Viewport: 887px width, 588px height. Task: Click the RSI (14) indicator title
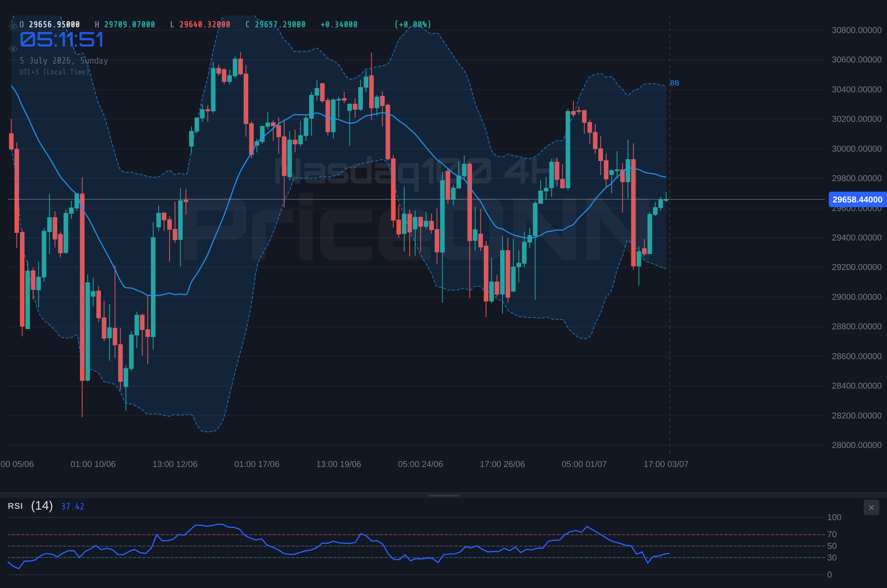coord(30,506)
